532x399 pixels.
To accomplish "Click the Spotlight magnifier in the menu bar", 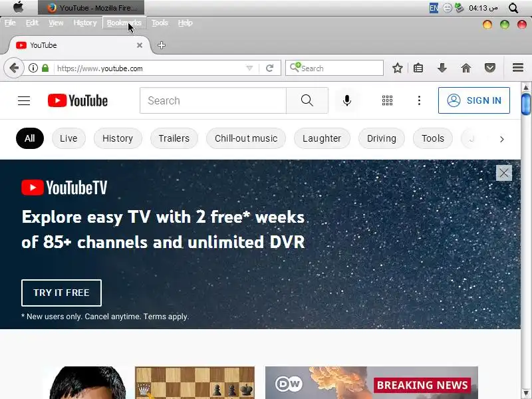I will coord(513,8).
